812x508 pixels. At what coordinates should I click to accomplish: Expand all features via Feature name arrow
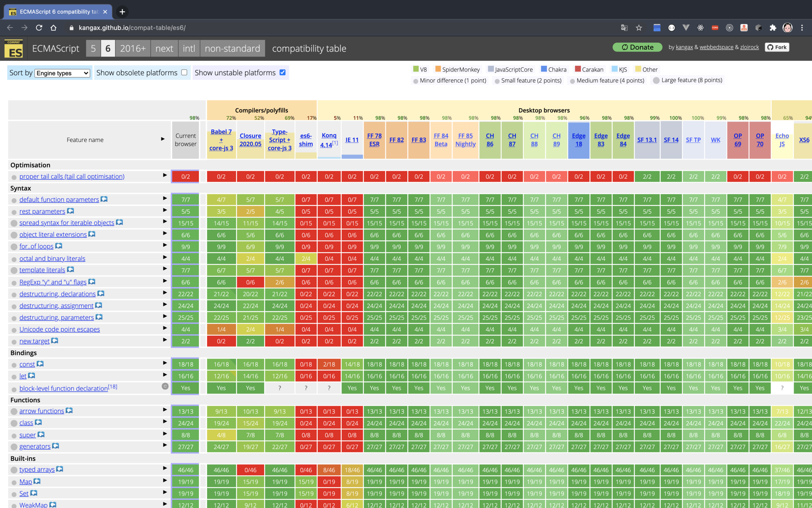(162, 139)
